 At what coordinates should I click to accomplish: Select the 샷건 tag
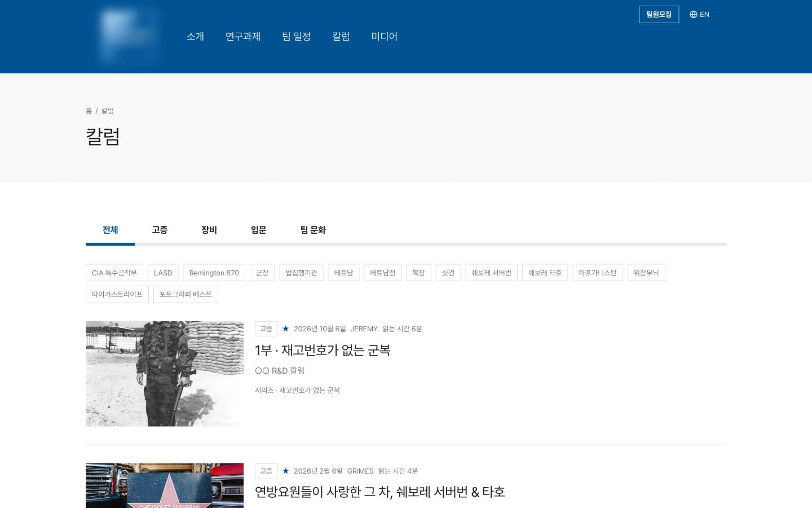click(448, 273)
